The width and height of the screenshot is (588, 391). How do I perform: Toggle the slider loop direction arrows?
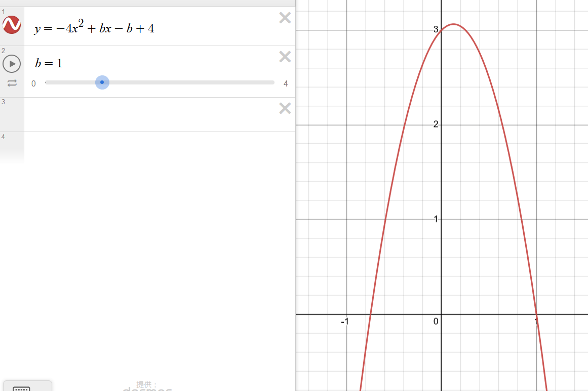12,83
